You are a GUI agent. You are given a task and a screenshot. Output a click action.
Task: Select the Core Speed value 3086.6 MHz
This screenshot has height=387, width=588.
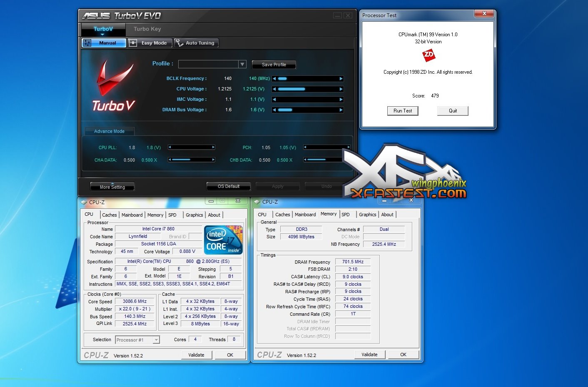[x=135, y=301]
